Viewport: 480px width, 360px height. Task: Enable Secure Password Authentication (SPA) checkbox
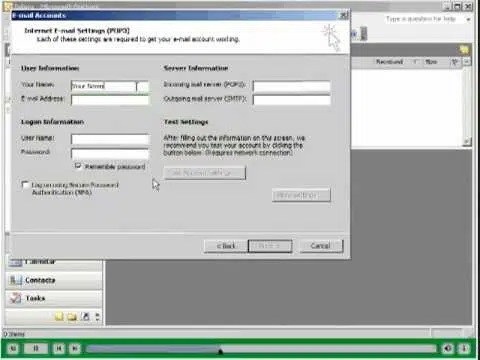(25, 184)
